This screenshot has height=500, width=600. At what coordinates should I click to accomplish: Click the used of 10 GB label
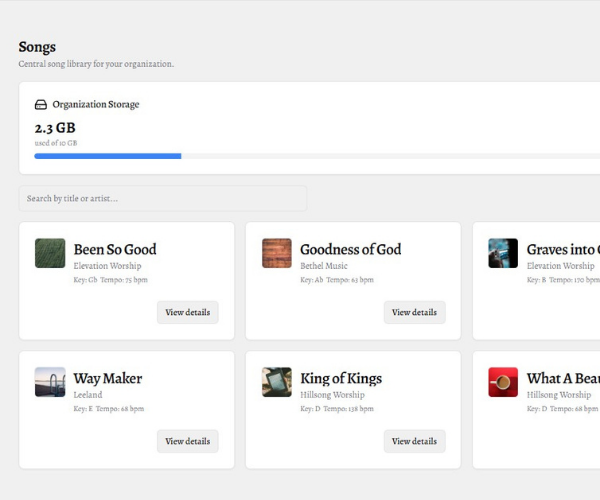(x=56, y=143)
